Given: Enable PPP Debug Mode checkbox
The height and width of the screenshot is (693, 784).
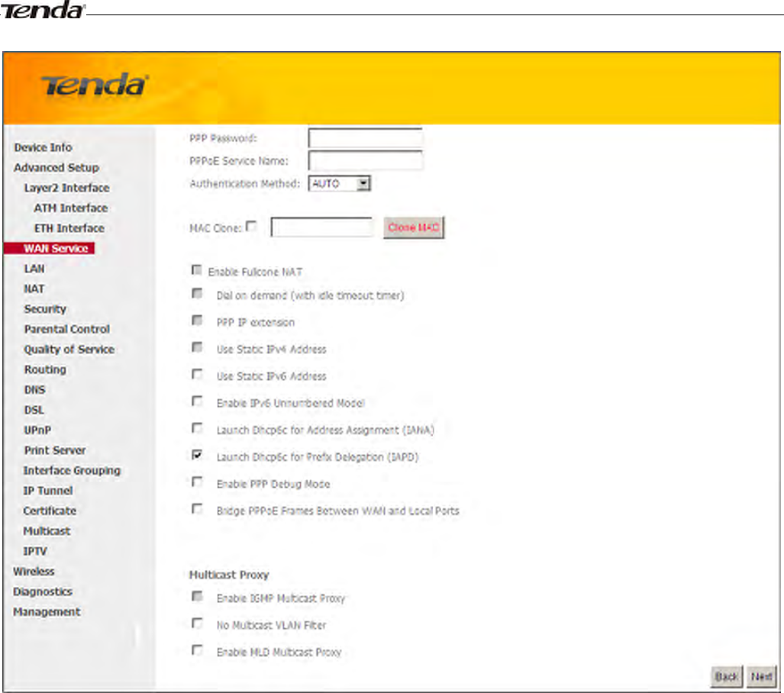Looking at the screenshot, I should pos(197,482).
